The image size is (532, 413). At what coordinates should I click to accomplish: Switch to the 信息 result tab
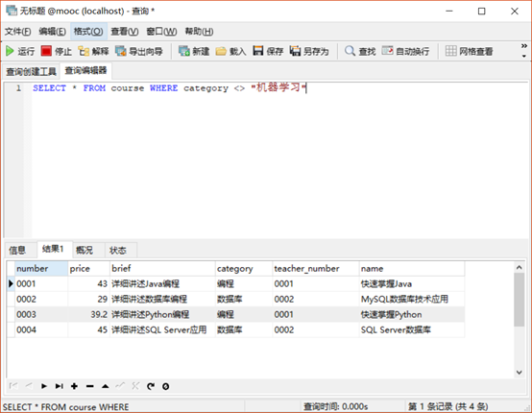17,251
